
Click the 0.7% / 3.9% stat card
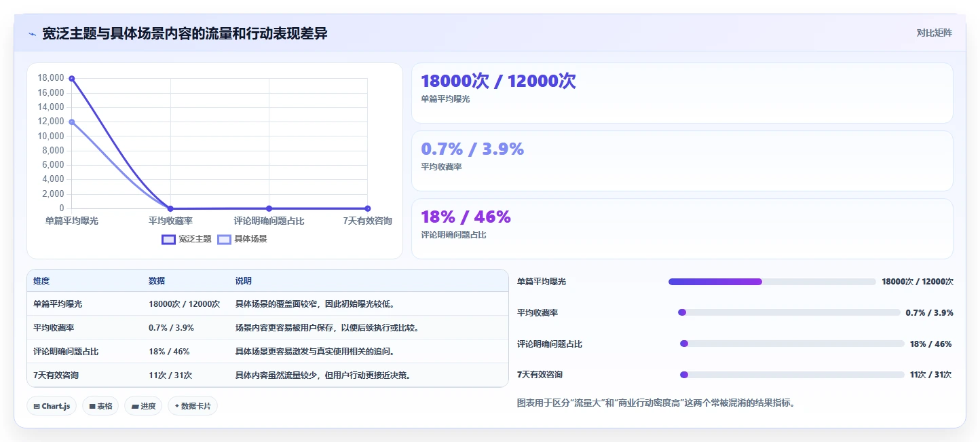click(x=682, y=161)
